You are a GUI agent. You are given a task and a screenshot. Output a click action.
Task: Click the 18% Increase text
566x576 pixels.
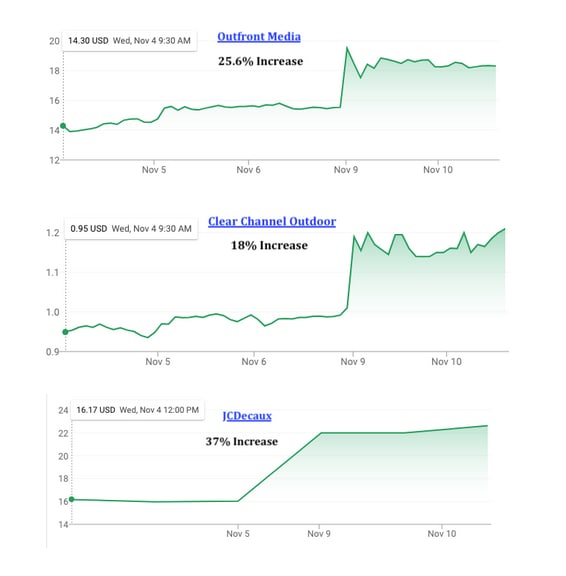pos(269,245)
